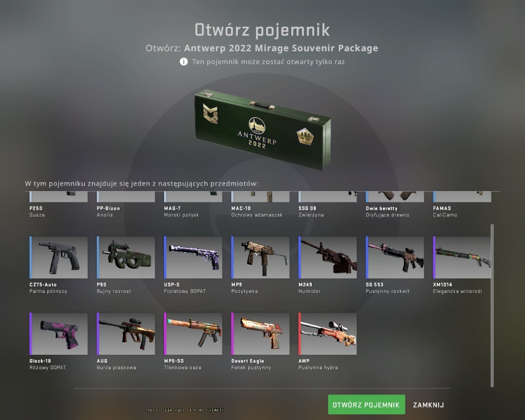Viewport: 525px width, 420px height.
Task: Choose the USP-S Fioletowy DDPAT thumbnail
Action: click(193, 257)
